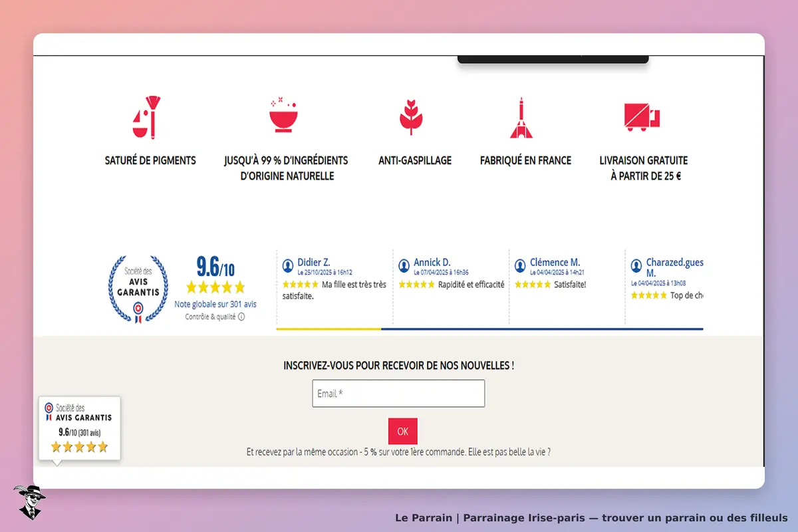Click Annick D. avatar icon

[x=404, y=265]
